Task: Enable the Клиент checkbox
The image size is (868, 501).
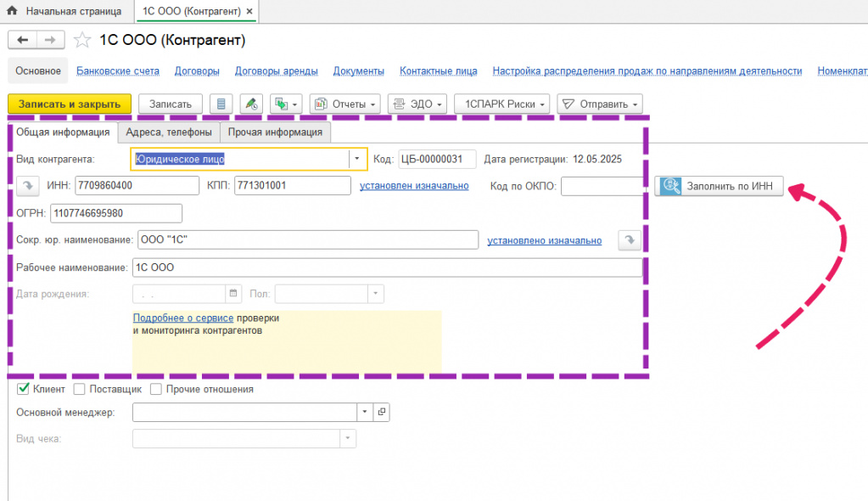Action: pos(23,389)
